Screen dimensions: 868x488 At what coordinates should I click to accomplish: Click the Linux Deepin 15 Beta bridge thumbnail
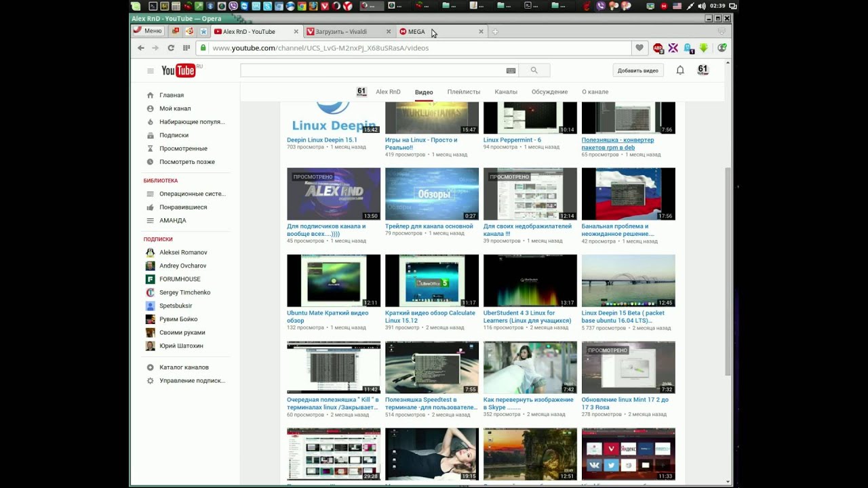pos(628,281)
